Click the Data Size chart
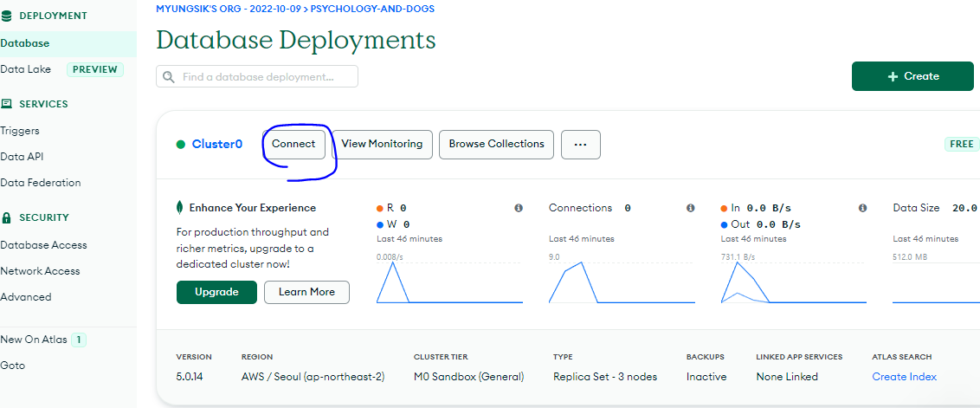This screenshot has width=980, height=408. pos(936,282)
